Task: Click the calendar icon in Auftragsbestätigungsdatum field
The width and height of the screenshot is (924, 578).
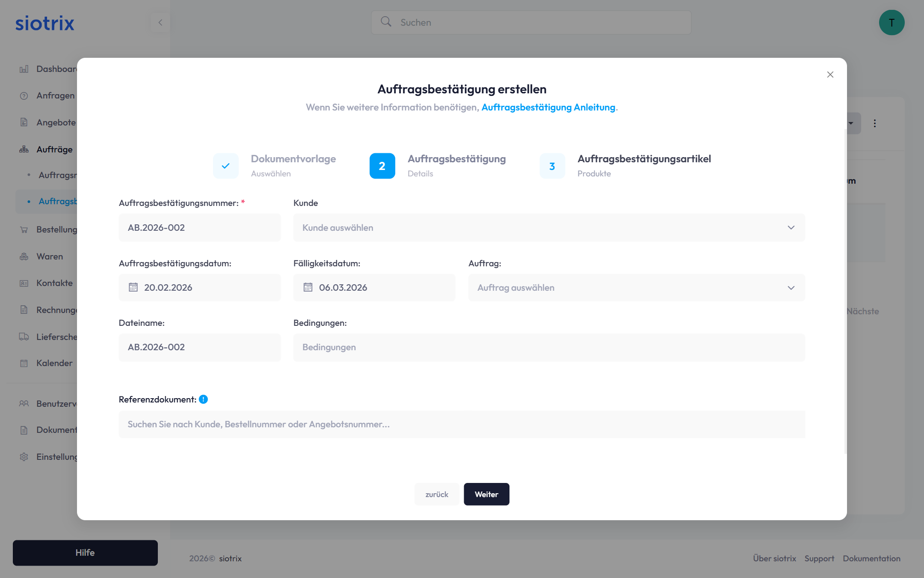Action: 133,287
